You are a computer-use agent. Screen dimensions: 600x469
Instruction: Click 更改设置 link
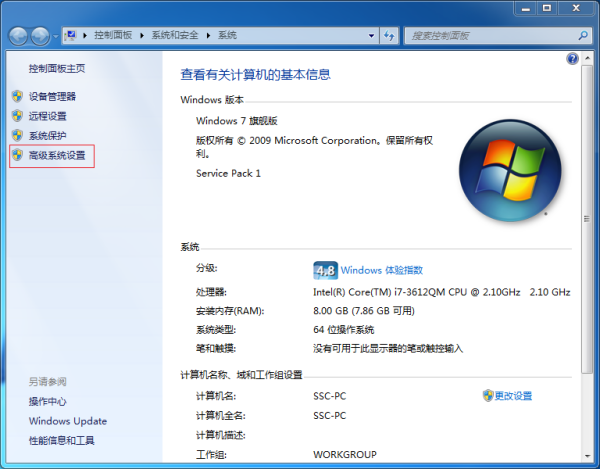pos(513,396)
